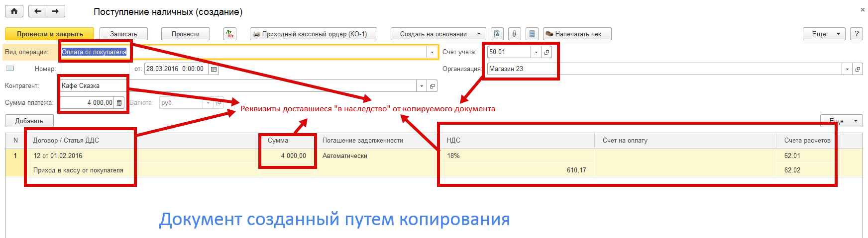This screenshot has width=868, height=238.
Task: Open the calculator in Сумма платежа field
Action: point(119,103)
